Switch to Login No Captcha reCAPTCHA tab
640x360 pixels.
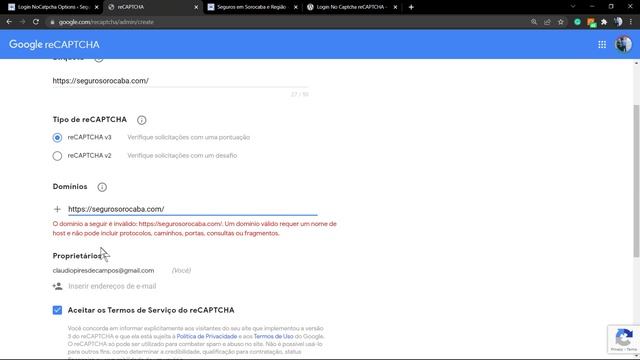(351, 7)
